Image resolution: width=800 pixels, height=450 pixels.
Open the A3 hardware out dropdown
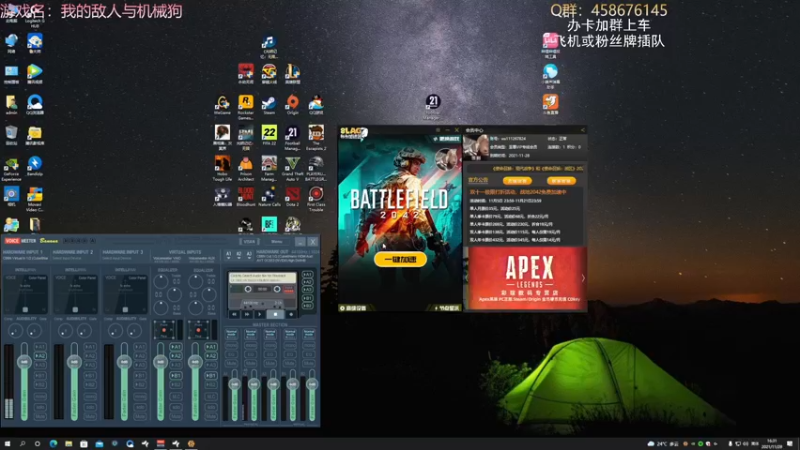(249, 255)
